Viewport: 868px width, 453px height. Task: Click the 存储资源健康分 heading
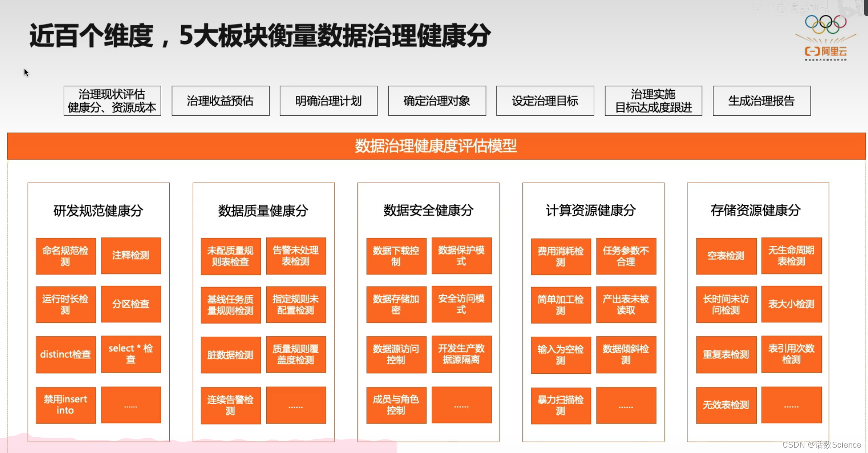coord(756,210)
